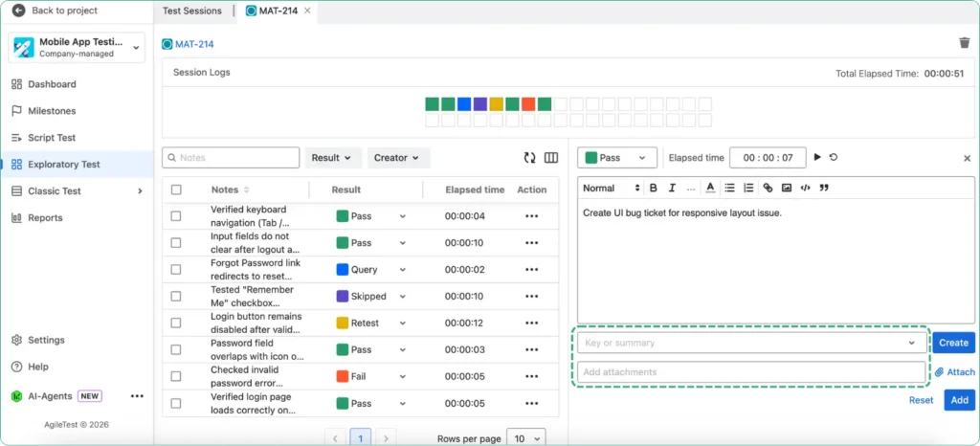Open actions menu for the Retest row

click(532, 323)
